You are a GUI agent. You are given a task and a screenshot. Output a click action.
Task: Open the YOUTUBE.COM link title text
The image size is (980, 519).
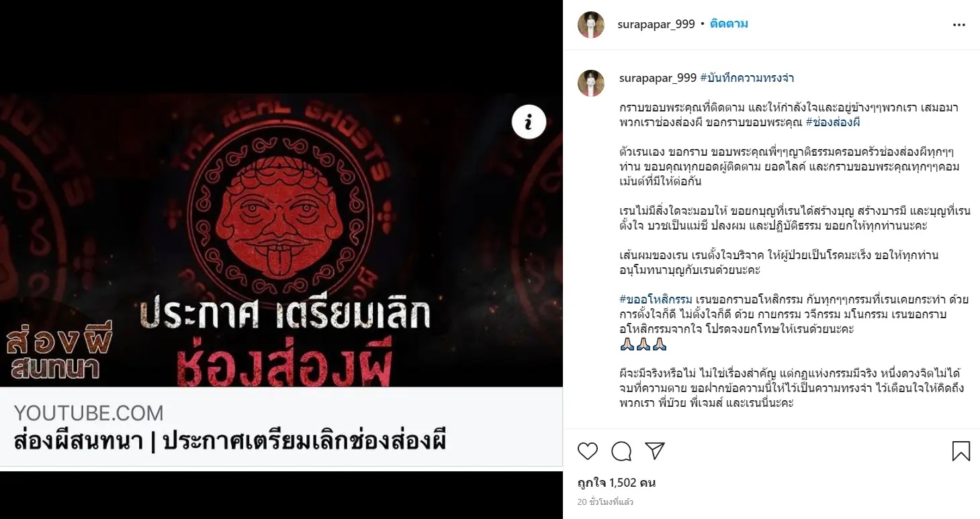pos(230,442)
